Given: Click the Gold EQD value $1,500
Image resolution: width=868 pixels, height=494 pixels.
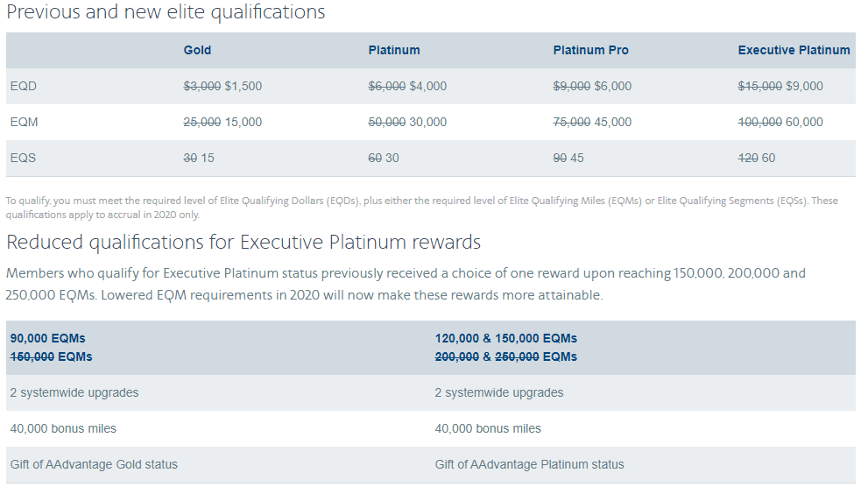Looking at the screenshot, I should point(243,86).
